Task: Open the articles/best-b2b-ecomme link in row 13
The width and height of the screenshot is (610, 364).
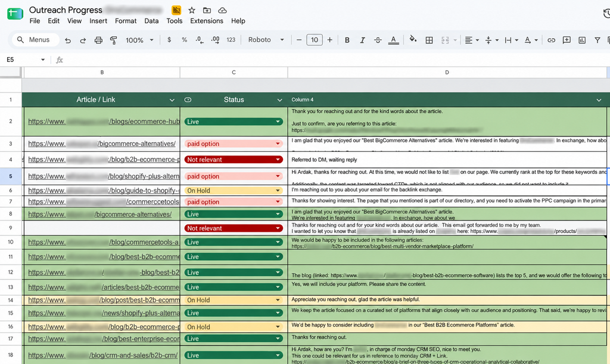Action: 104,287
